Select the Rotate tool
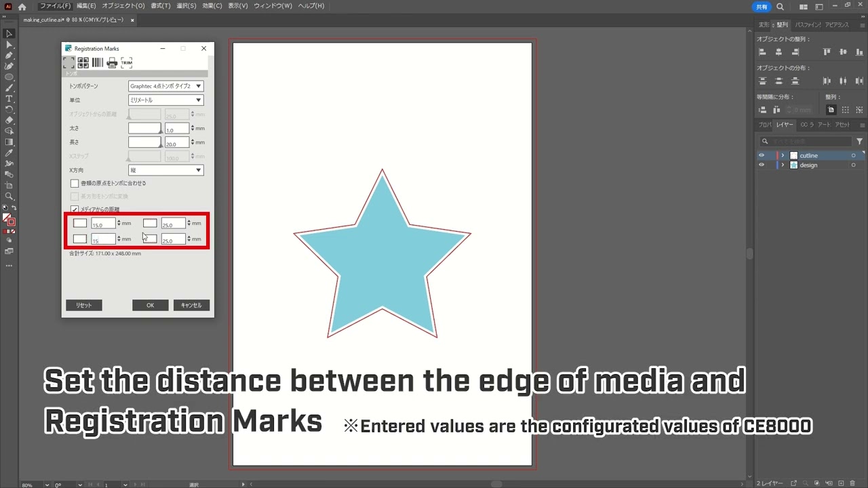The height and width of the screenshot is (488, 868). click(9, 110)
